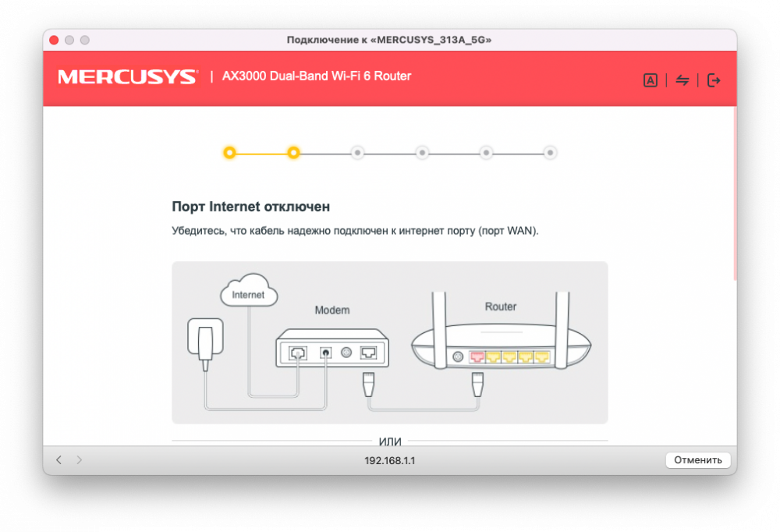Image resolution: width=780 pixels, height=532 pixels.
Task: Click the two-arrows mode switch icon
Action: (682, 80)
